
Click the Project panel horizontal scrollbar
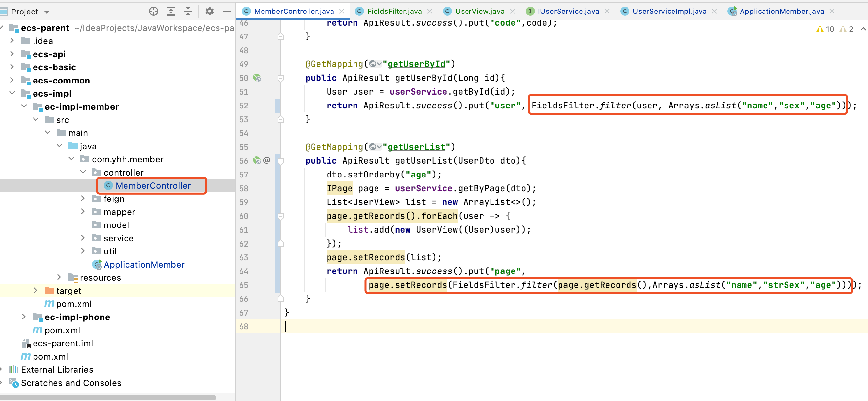coord(108,397)
